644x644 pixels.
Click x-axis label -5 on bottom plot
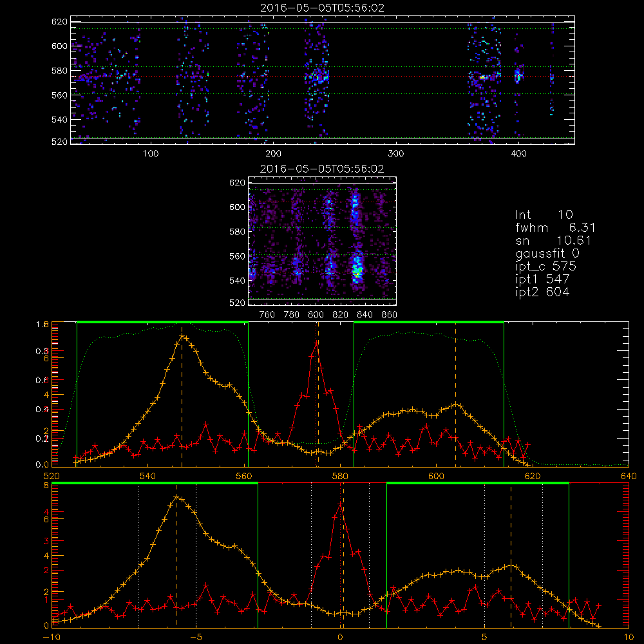(x=196, y=638)
